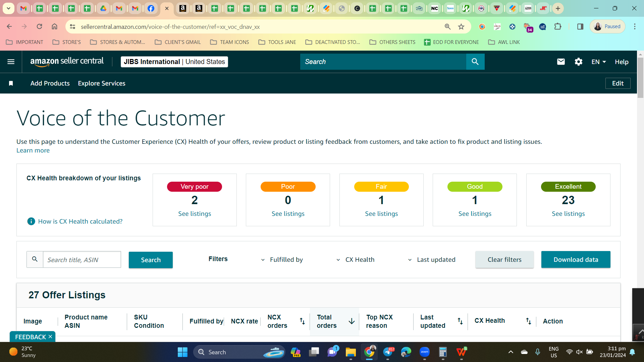Image resolution: width=644 pixels, height=362 pixels.
Task: Open the Learn more link
Action: (33, 150)
